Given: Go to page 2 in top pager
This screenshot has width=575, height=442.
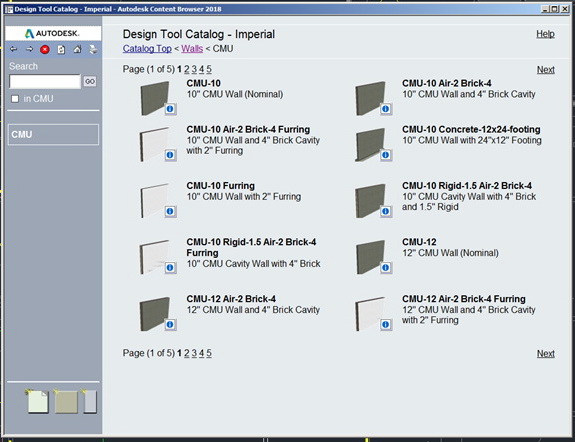Looking at the screenshot, I should 187,69.
